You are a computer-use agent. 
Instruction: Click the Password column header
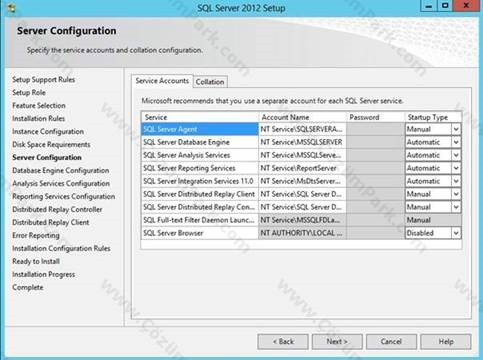pyautogui.click(x=375, y=117)
